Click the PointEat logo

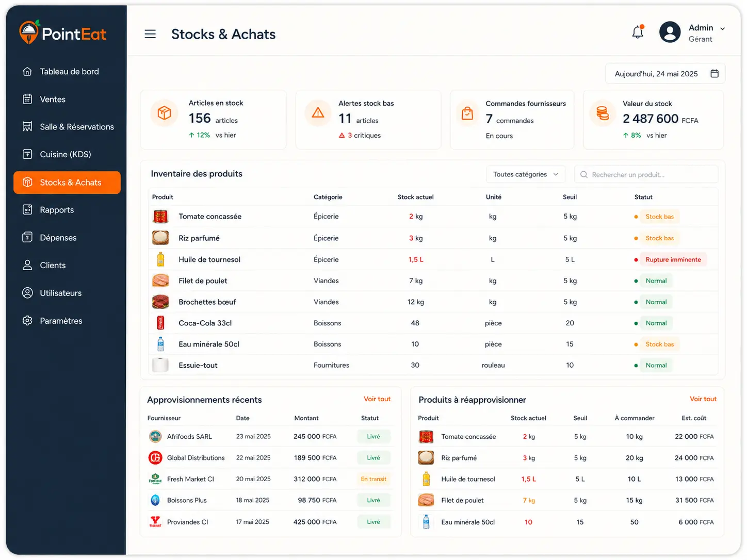(62, 33)
